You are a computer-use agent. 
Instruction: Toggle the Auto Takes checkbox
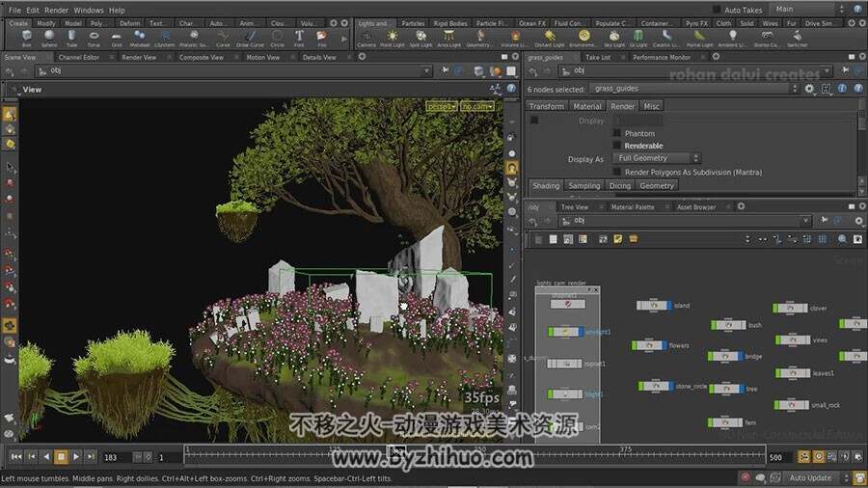(717, 10)
